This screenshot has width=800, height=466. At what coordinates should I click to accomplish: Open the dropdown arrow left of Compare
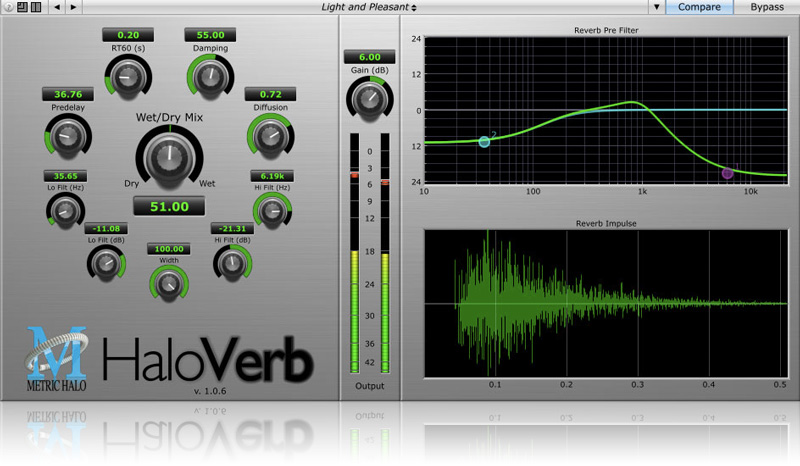(657, 7)
